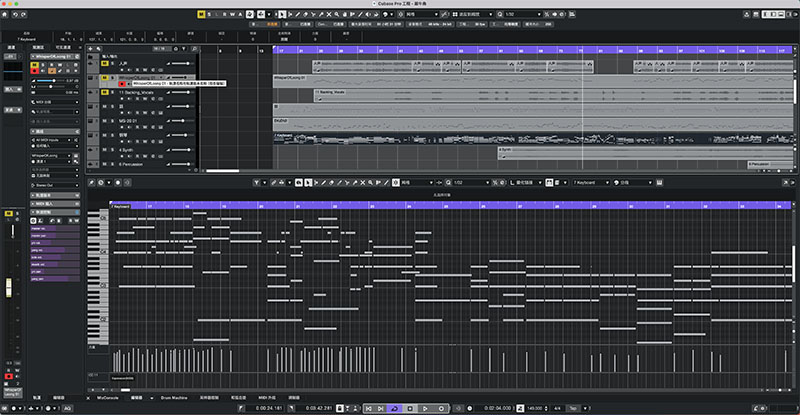
Task: Open the All MIDI Inputs dropdown in Inspector
Action: [x=53, y=139]
